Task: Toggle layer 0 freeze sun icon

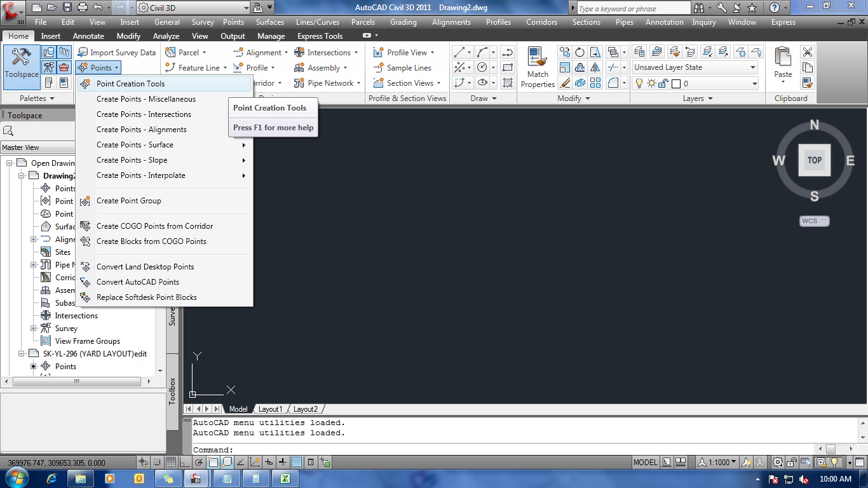Action: [x=651, y=83]
